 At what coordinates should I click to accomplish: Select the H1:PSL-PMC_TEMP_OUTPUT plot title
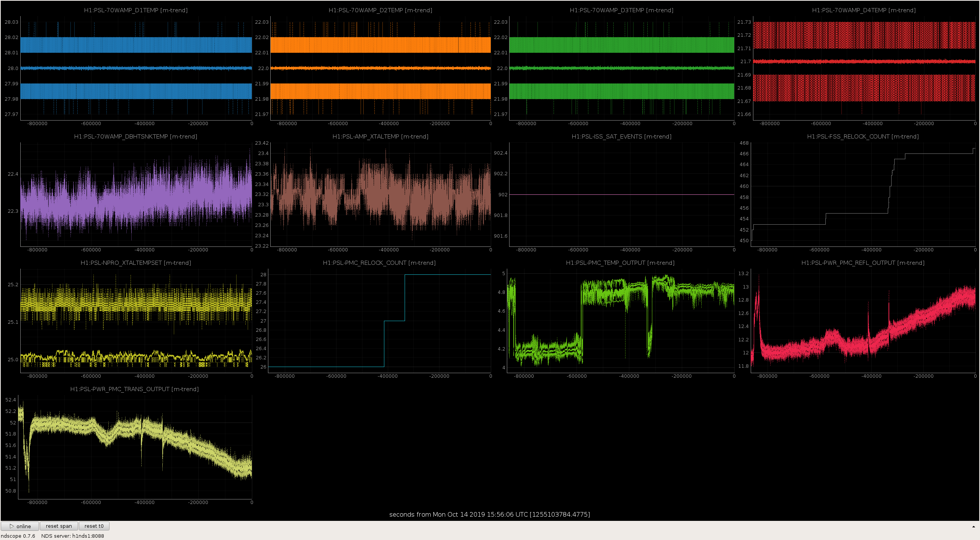621,263
